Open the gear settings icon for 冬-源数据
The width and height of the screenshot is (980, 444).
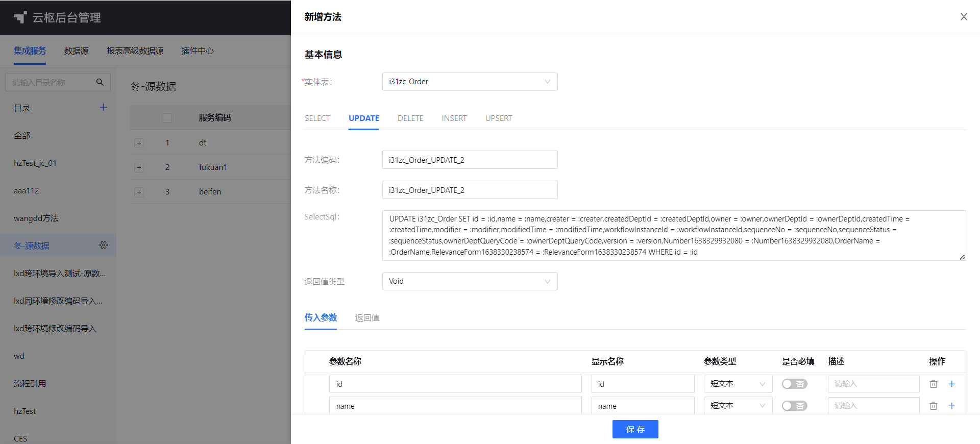tap(104, 245)
